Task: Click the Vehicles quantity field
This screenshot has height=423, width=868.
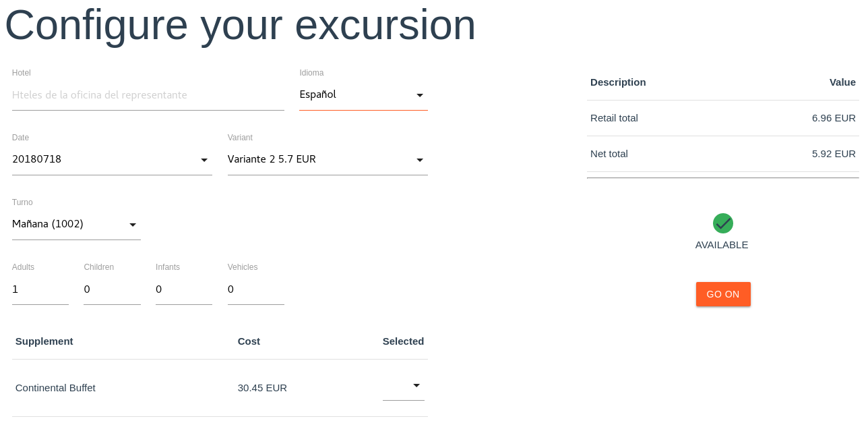Action: click(256, 289)
